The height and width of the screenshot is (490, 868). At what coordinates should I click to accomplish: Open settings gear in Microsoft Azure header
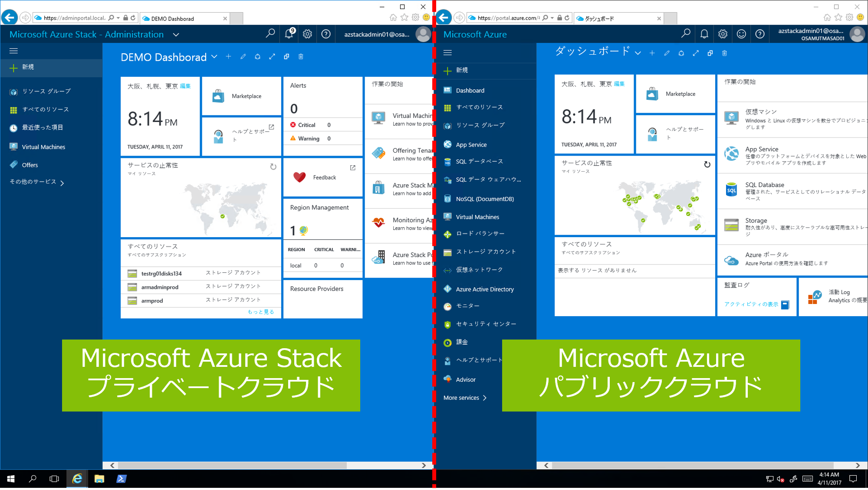(723, 34)
